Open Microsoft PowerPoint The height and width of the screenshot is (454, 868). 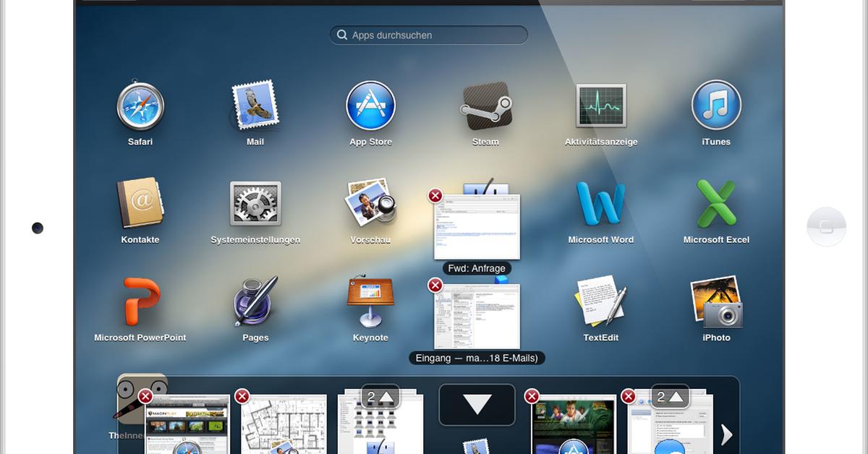[x=140, y=301]
